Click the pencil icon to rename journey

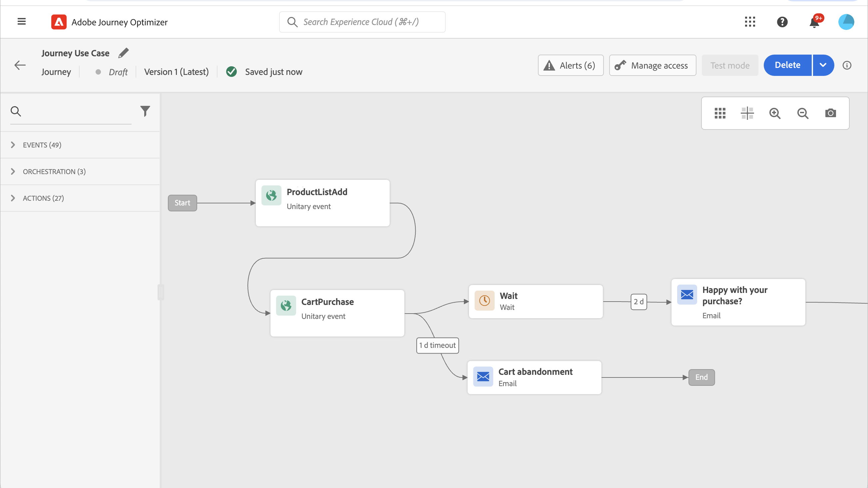click(124, 53)
